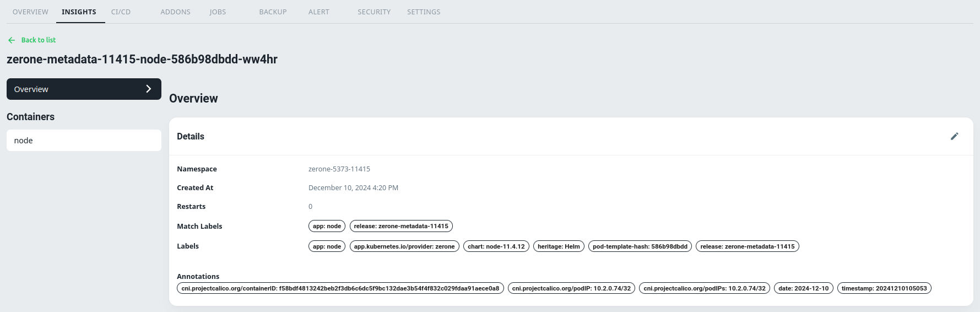980x312 pixels.
Task: Go to the SETTINGS tab
Action: tap(424, 12)
